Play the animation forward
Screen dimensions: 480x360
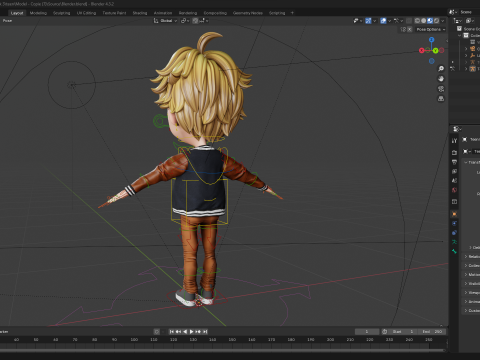click(x=192, y=331)
